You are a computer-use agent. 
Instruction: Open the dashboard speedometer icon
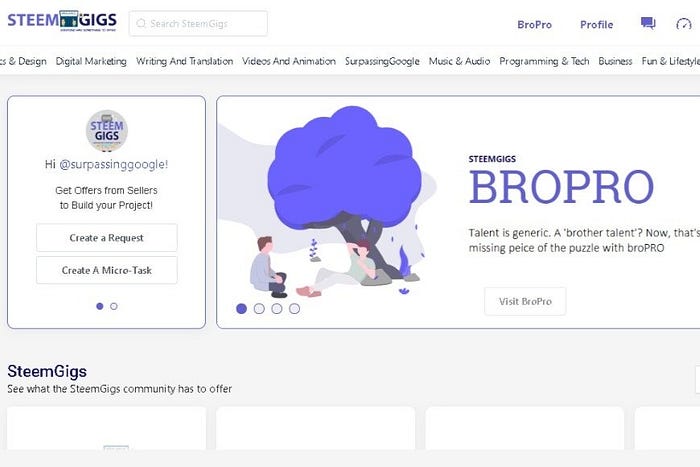pyautogui.click(x=683, y=24)
